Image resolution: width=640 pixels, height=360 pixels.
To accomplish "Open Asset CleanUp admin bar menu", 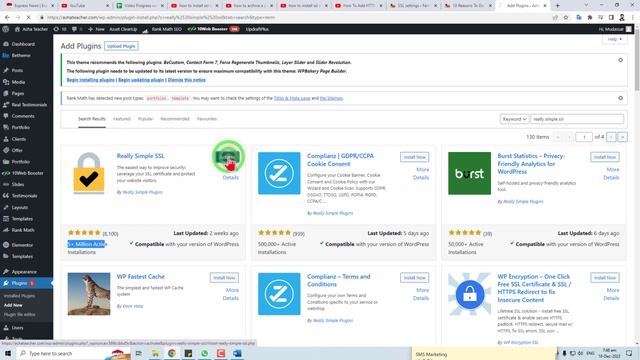I will pyautogui.click(x=123, y=29).
